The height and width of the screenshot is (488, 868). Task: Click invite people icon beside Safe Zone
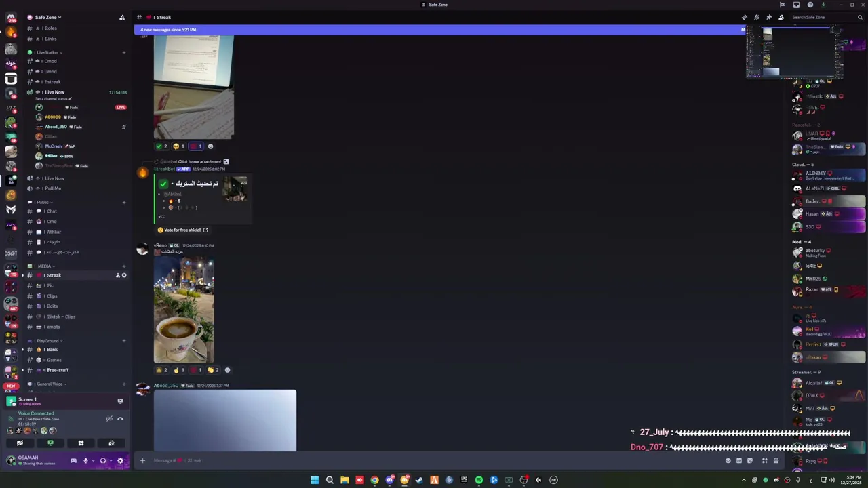121,17
